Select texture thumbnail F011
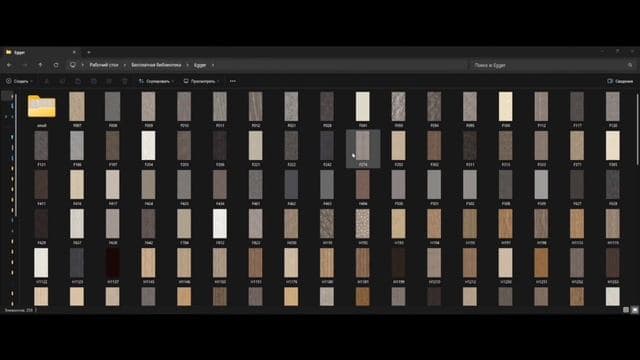This screenshot has width=640, height=360. pyautogui.click(x=220, y=107)
